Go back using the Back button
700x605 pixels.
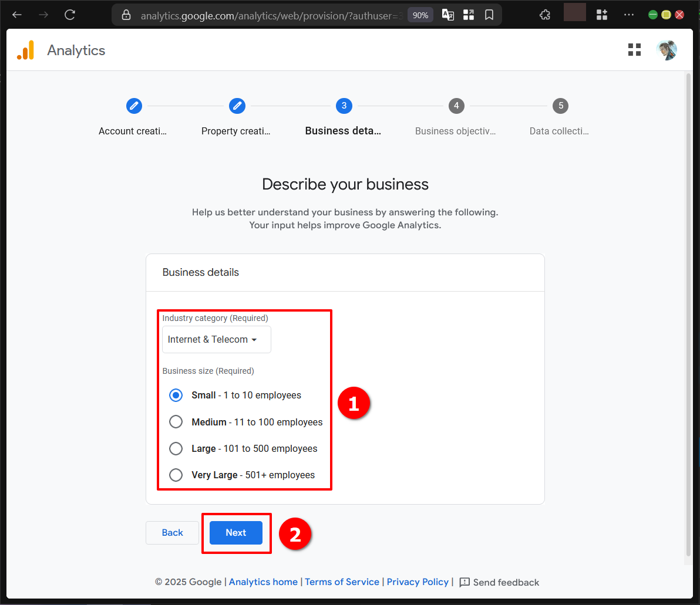coord(172,532)
